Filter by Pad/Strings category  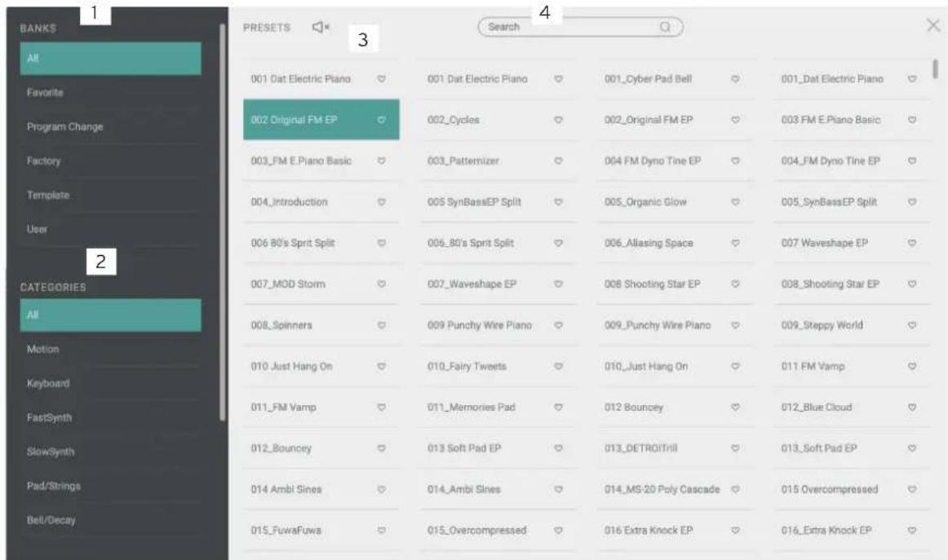click(x=111, y=486)
